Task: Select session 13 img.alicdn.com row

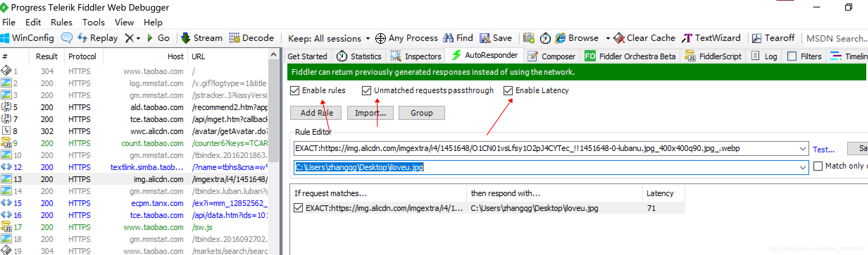Action: tap(134, 179)
